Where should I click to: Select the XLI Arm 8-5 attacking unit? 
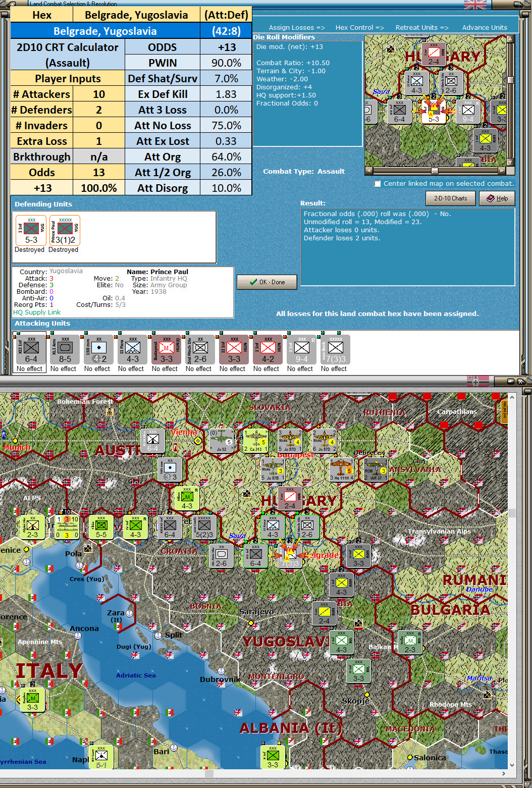(x=65, y=349)
